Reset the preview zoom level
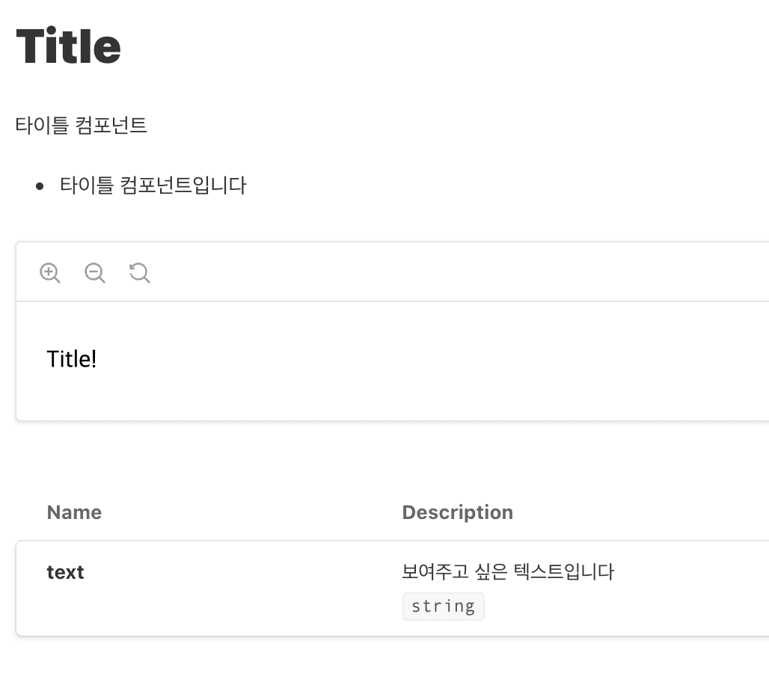The height and width of the screenshot is (700, 769). coord(140,273)
